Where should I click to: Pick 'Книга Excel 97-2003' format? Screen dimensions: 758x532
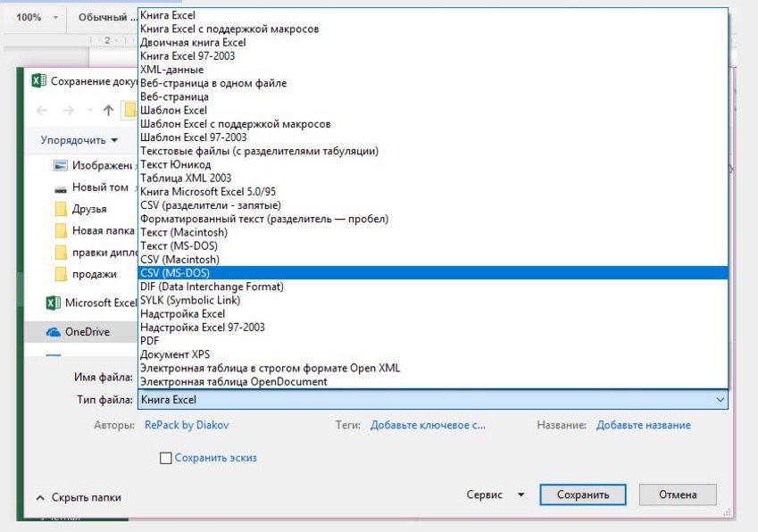(433, 56)
